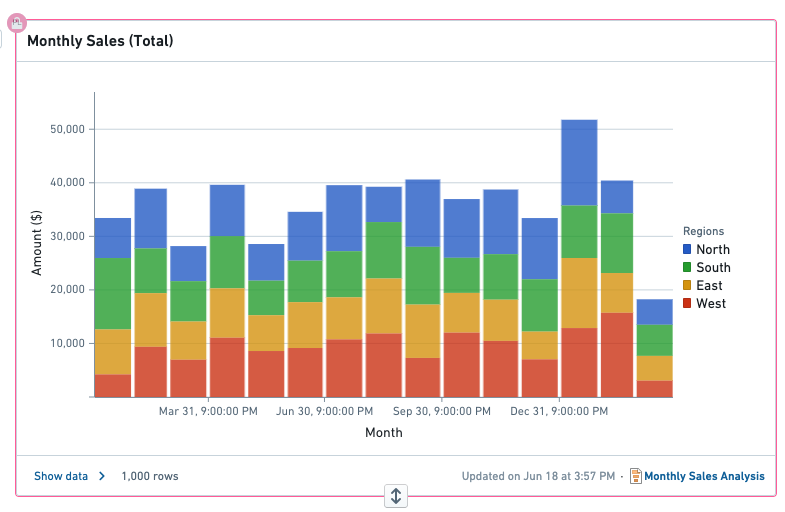
Task: Click the first bar's green South segment
Action: 113,293
